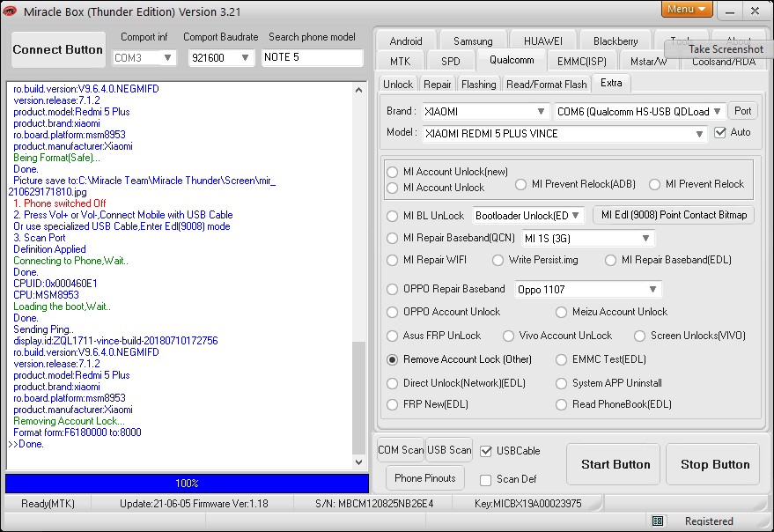Switch to the Unlock sub-tab
The image size is (774, 532).
(x=398, y=85)
